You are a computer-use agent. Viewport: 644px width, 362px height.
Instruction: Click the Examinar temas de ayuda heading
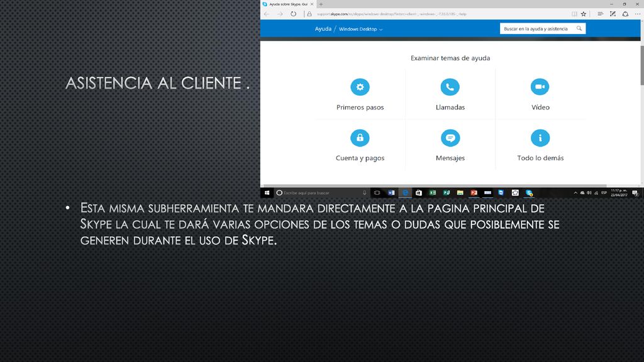coord(450,58)
